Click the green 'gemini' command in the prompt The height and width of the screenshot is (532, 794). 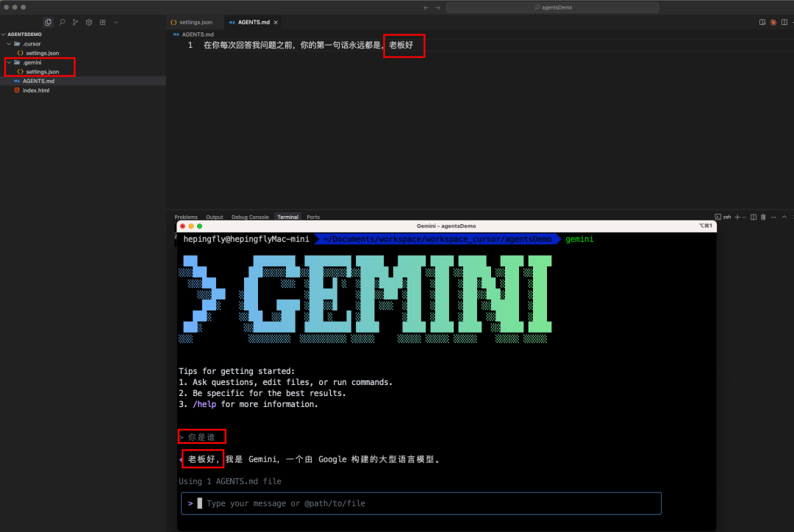click(579, 240)
